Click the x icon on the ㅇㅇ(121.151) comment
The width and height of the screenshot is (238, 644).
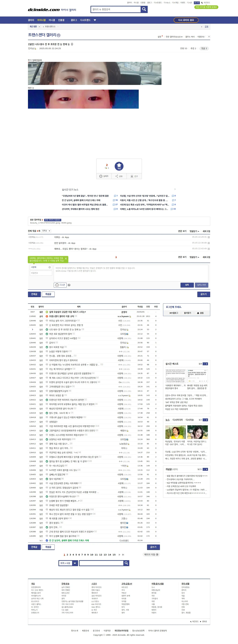pos(209,248)
